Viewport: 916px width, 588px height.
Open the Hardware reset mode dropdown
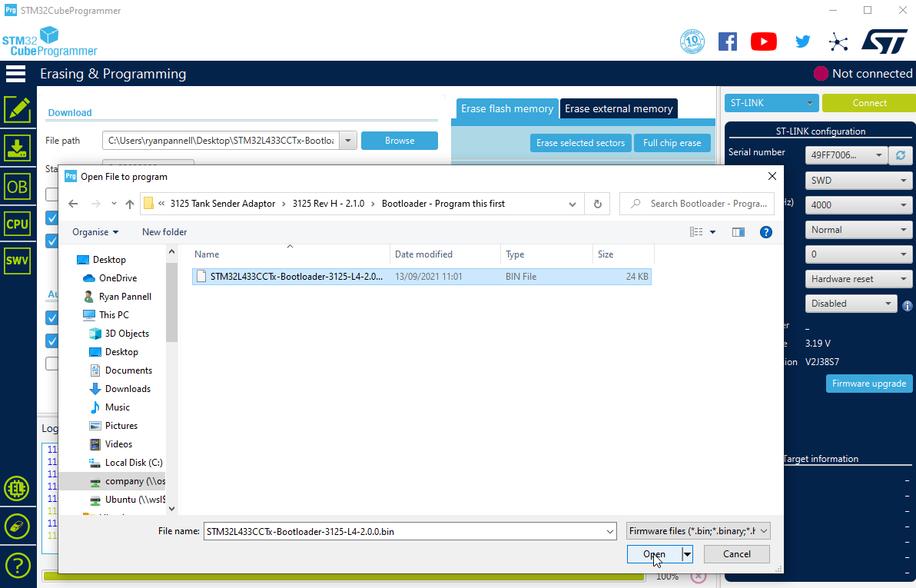tap(858, 279)
